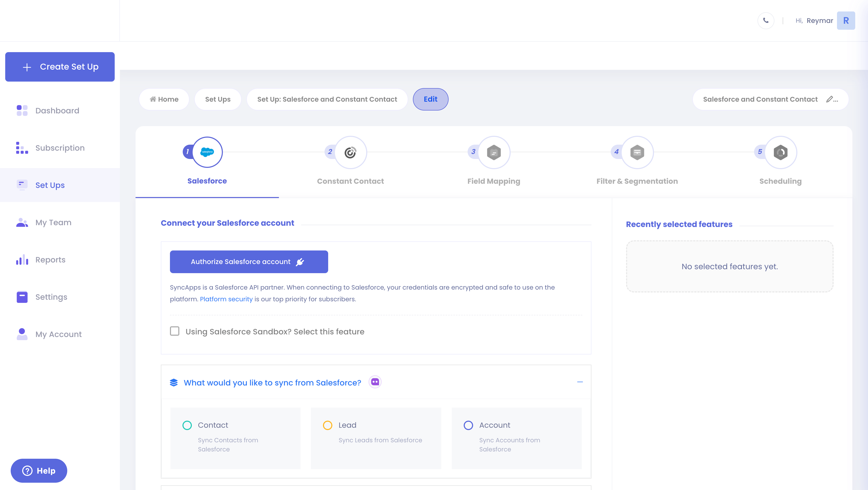Click 'Recently selected features' heading

[x=679, y=224]
